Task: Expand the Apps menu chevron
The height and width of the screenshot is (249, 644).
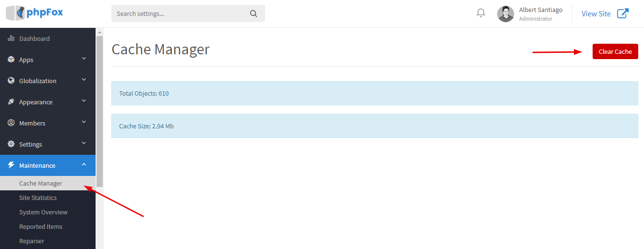Action: (84, 59)
